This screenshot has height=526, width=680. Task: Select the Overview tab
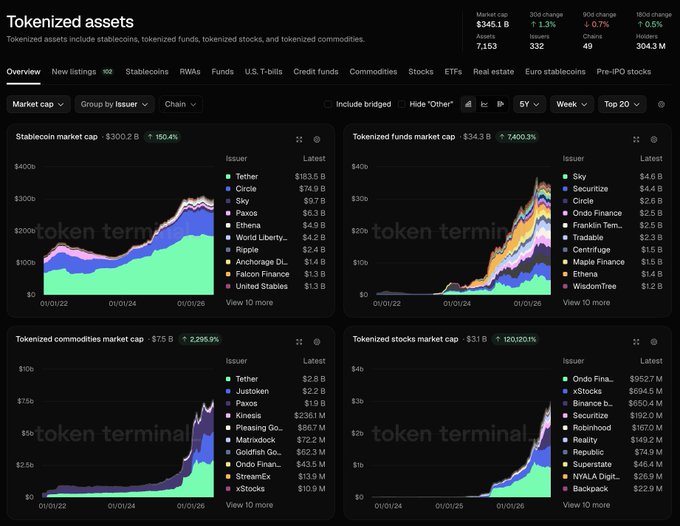point(23,72)
